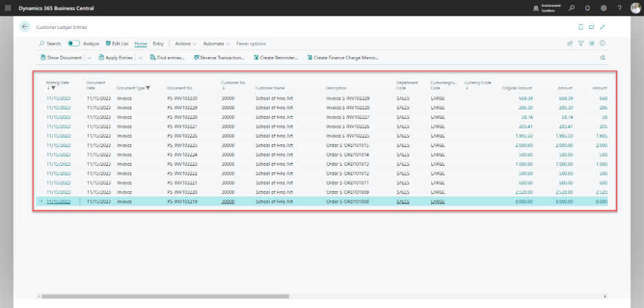Open notifications bell in top bar
The width and height of the screenshot is (644, 308).
pos(588,8)
